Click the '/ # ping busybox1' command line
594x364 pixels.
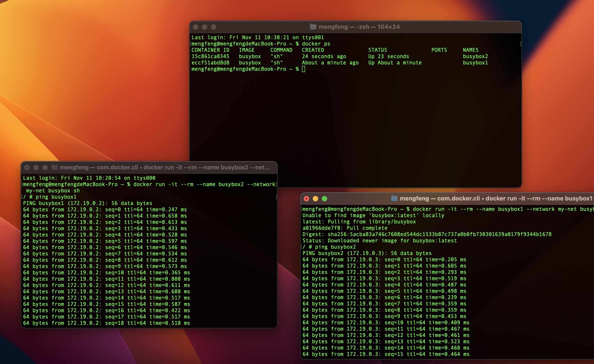(x=50, y=197)
